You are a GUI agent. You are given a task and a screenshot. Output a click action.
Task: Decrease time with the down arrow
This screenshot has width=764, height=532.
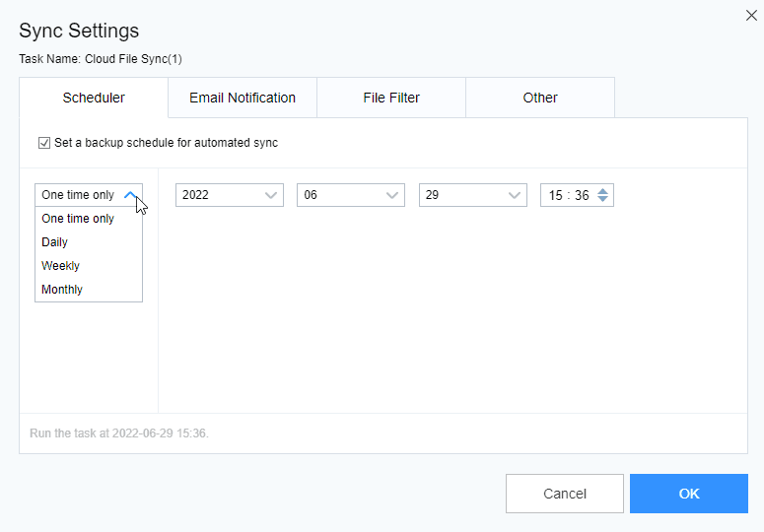click(x=603, y=200)
